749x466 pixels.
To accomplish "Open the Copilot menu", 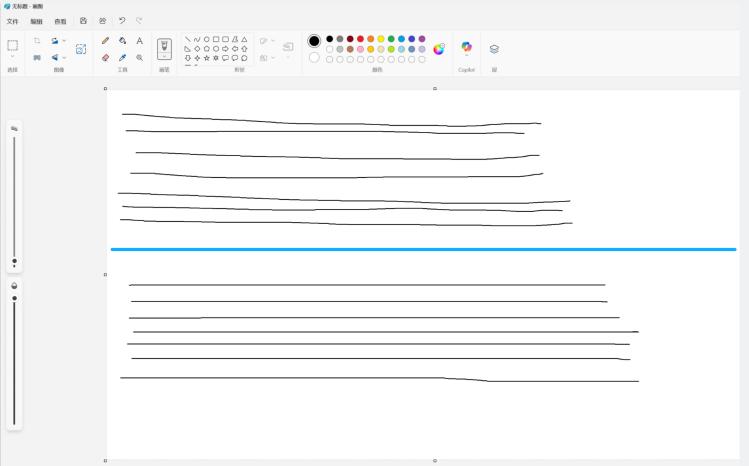I will point(466,47).
